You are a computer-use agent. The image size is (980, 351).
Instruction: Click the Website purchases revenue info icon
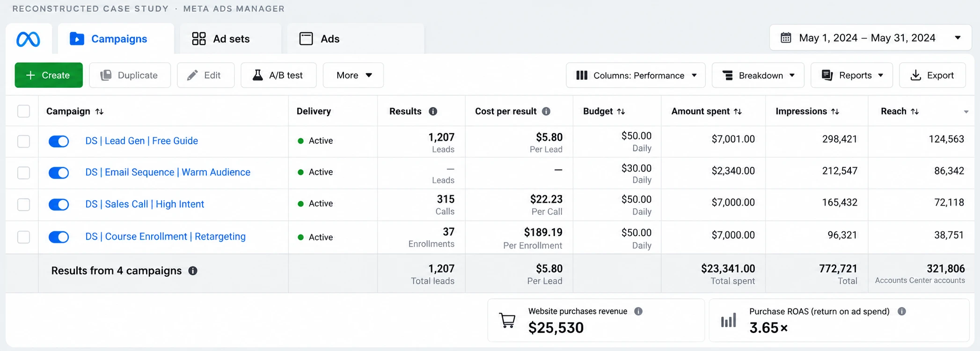[x=638, y=311]
